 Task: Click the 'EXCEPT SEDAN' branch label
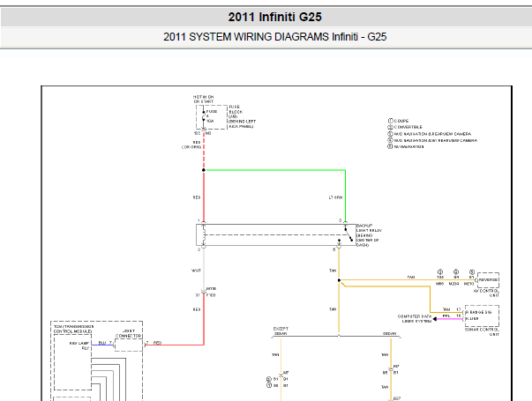pyautogui.click(x=281, y=331)
